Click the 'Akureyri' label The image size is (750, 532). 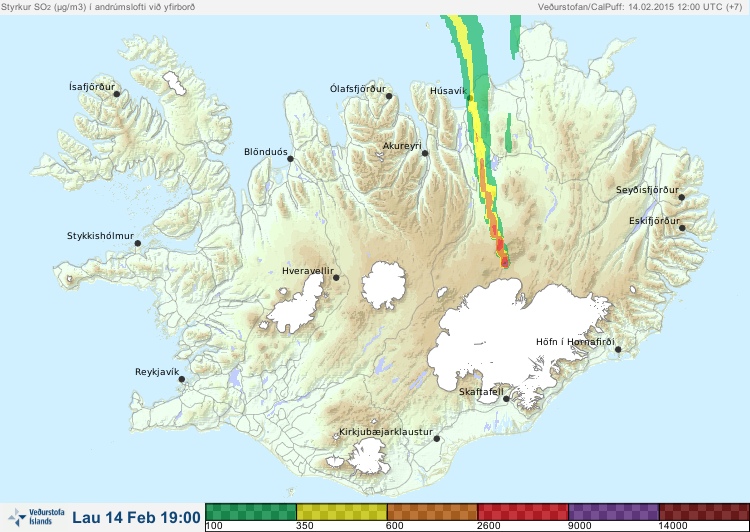[402, 146]
